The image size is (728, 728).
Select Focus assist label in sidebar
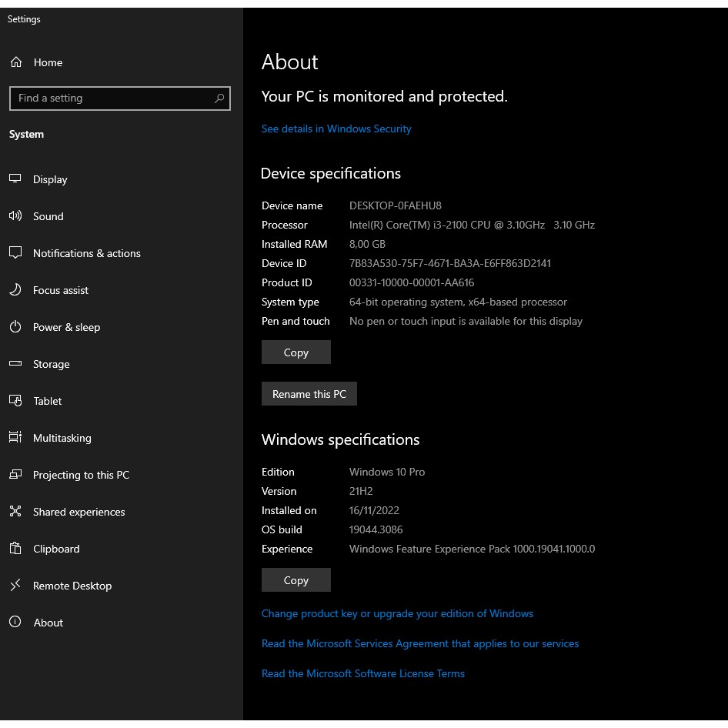click(x=61, y=291)
